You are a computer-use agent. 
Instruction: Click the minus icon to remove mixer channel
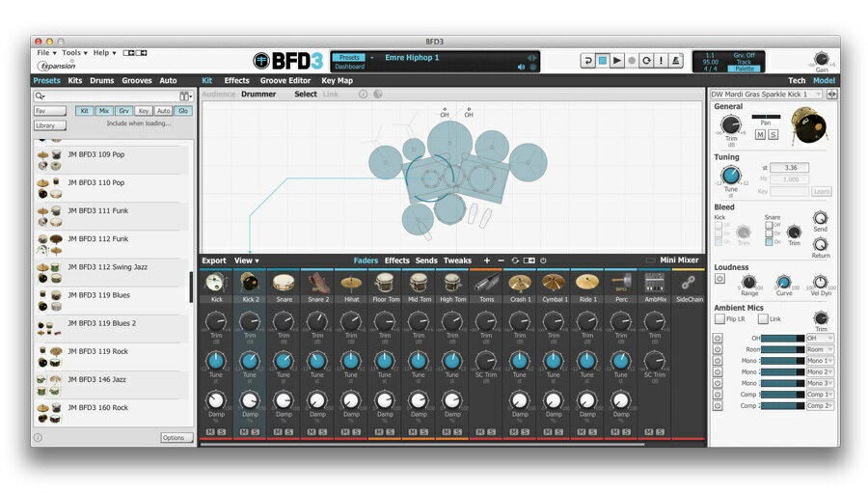click(x=501, y=260)
